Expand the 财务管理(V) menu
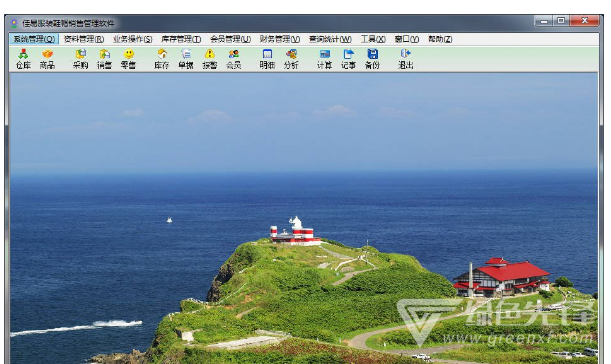The height and width of the screenshot is (364, 611). coord(280,39)
